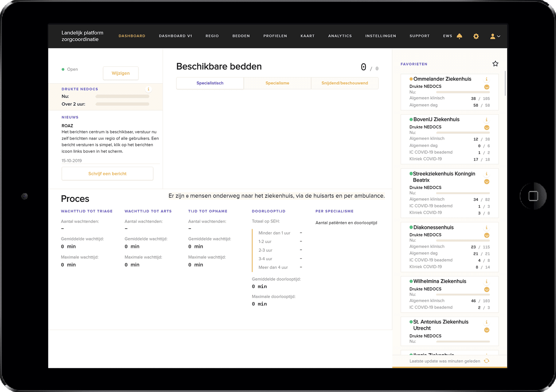This screenshot has width=556, height=392.
Task: Open the Kaart page
Action: coord(307,36)
